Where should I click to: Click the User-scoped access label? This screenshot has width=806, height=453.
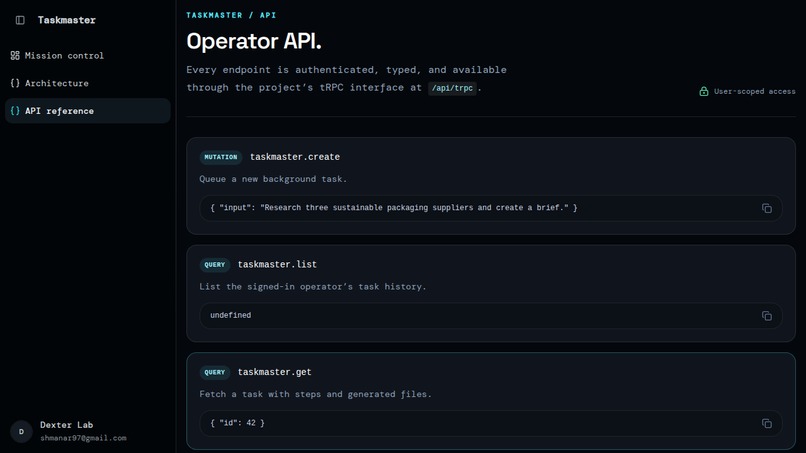(x=754, y=92)
